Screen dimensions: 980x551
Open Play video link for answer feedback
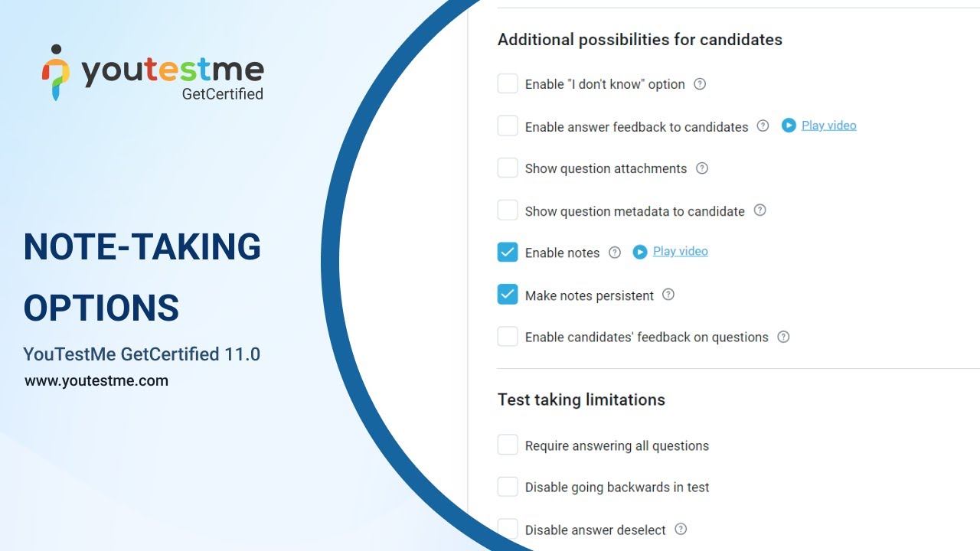[828, 126]
